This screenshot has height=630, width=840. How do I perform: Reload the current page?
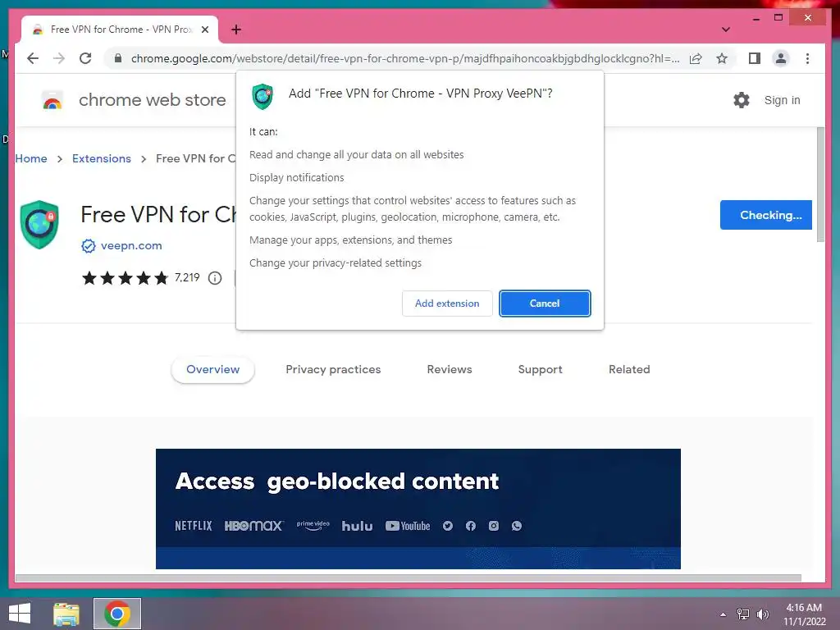85,58
